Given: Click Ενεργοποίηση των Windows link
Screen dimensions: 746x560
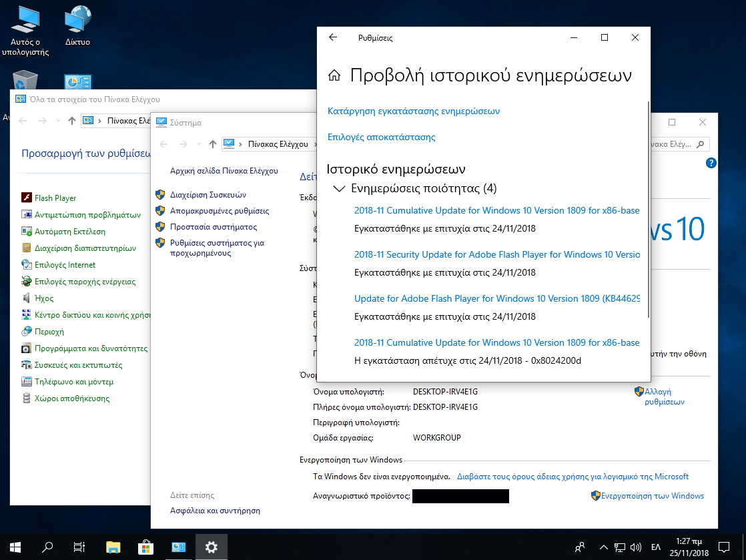Looking at the screenshot, I should (652, 496).
